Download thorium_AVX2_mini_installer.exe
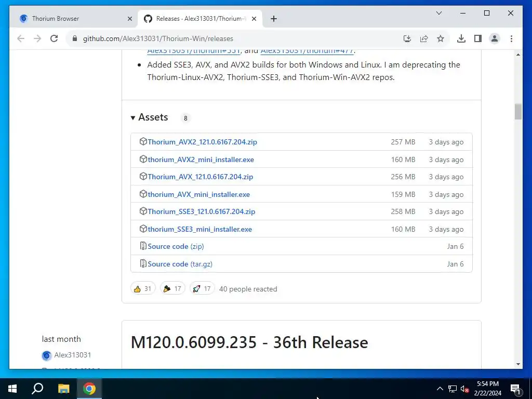532x399 pixels. click(201, 159)
